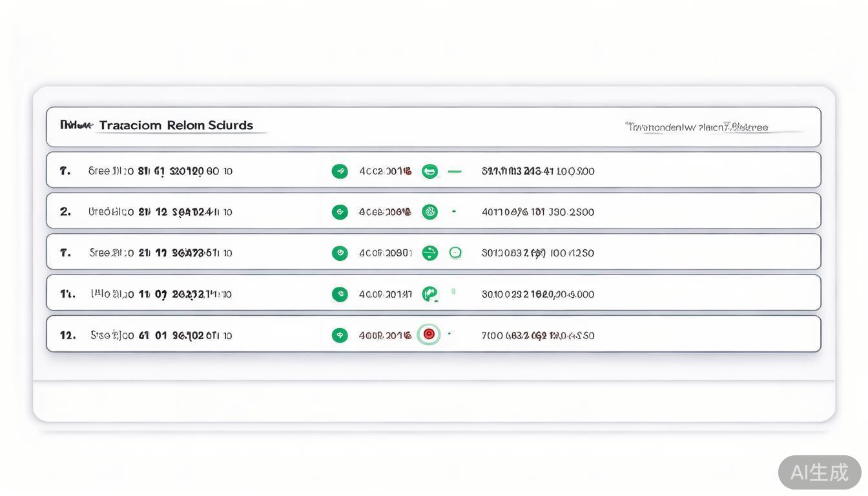868x496 pixels.
Task: Click the green checkmark status icon in row 1
Action: (x=340, y=170)
